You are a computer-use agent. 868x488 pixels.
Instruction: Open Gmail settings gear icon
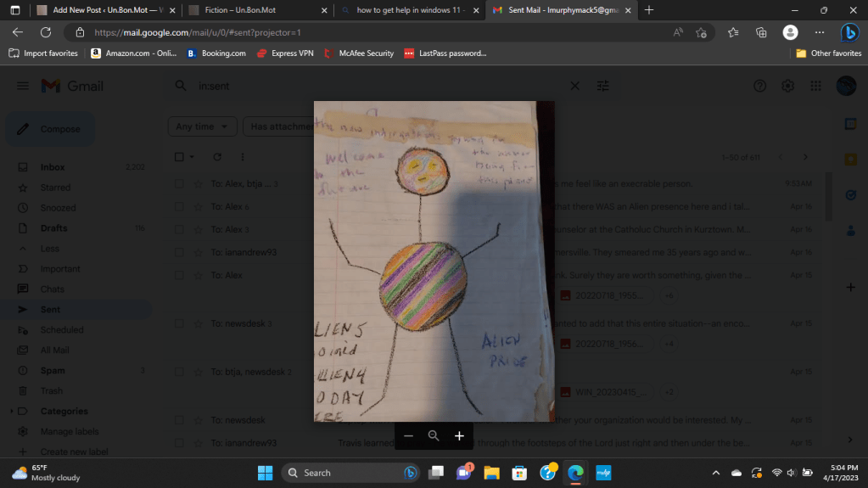click(787, 86)
